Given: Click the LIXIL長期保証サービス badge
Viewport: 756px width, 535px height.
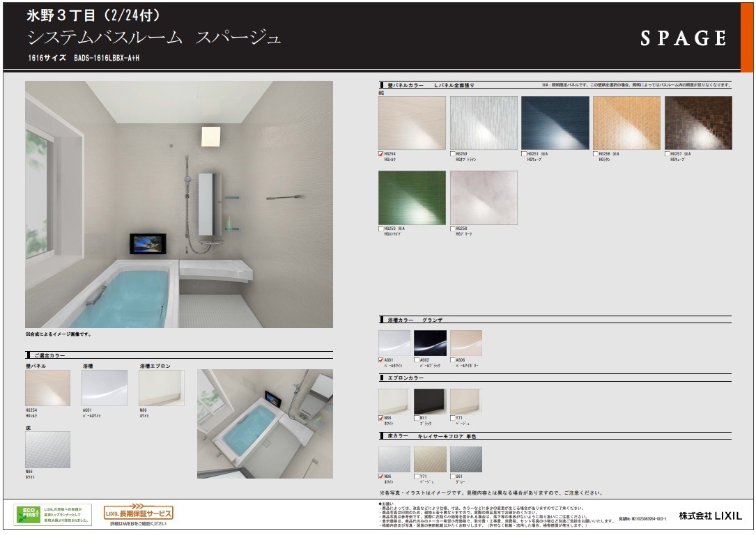Looking at the screenshot, I should pyautogui.click(x=139, y=512).
